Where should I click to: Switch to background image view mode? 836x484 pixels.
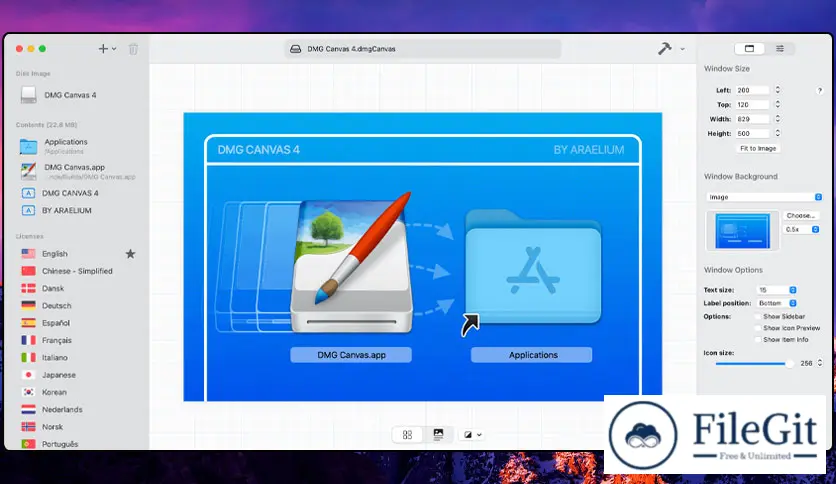tap(438, 435)
